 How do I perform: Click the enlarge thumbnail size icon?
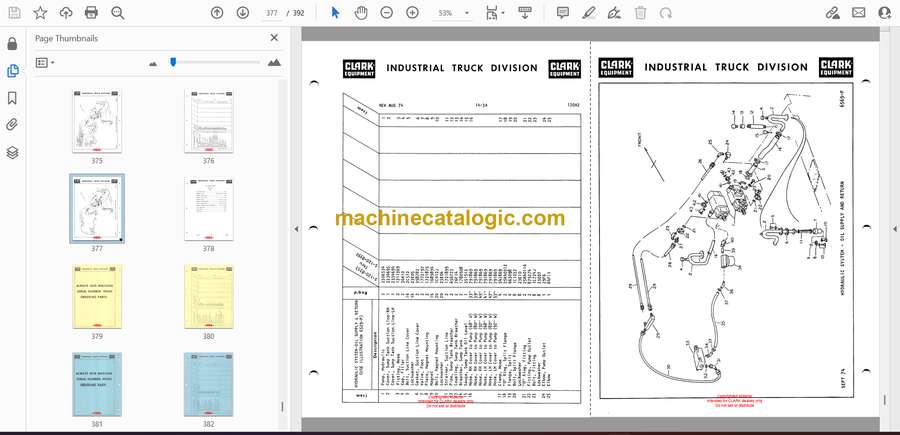(x=274, y=63)
